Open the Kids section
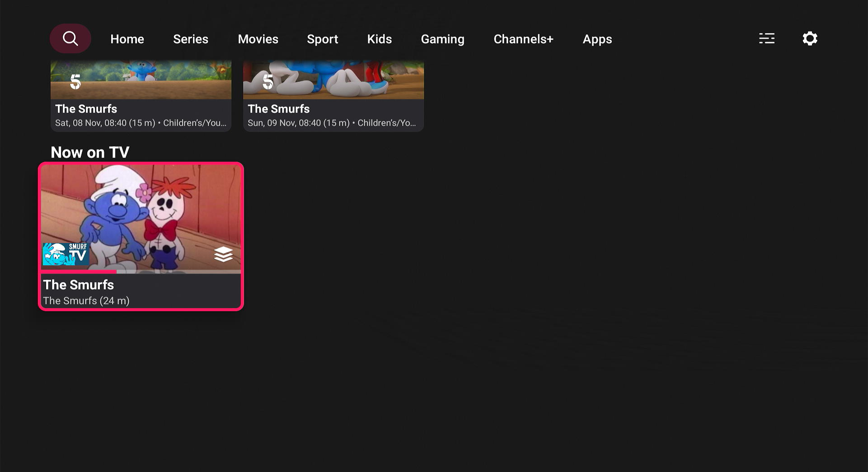The height and width of the screenshot is (472, 868). click(x=379, y=39)
